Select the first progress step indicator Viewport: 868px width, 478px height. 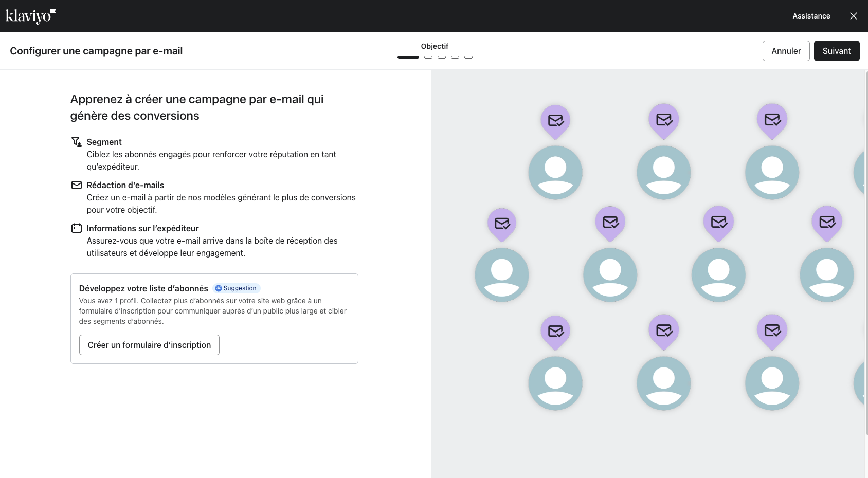[408, 57]
